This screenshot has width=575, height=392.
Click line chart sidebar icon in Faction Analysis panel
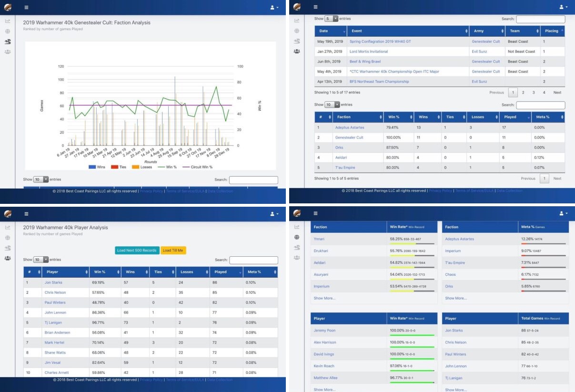point(8,21)
